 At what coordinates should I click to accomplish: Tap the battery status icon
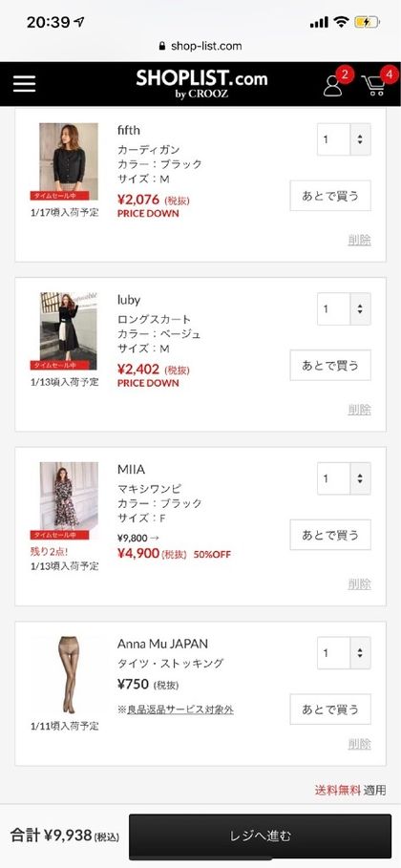tap(368, 22)
